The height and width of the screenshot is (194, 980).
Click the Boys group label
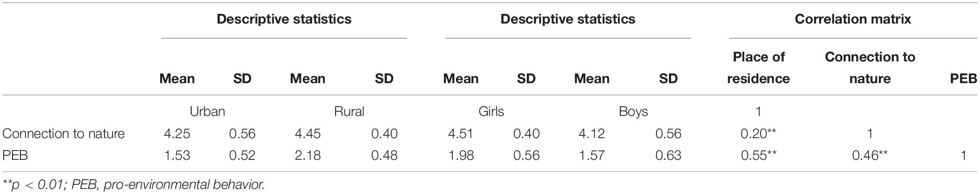click(x=633, y=111)
